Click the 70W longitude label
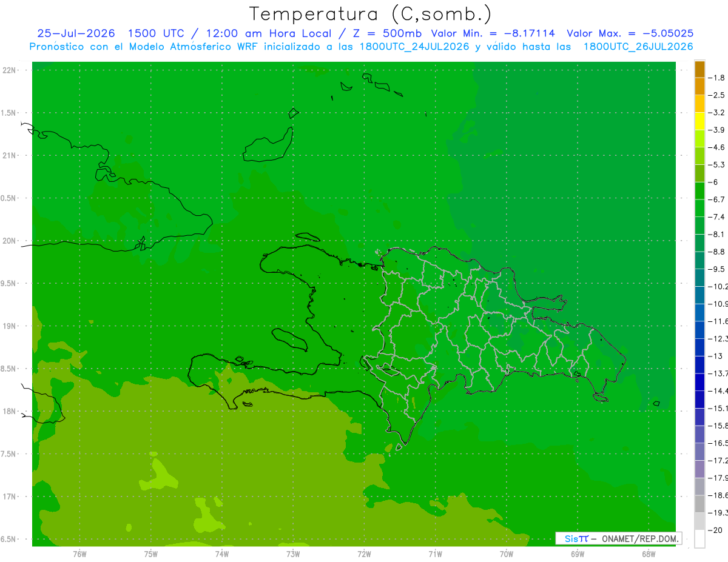This screenshot has height=562, width=728. tap(507, 554)
